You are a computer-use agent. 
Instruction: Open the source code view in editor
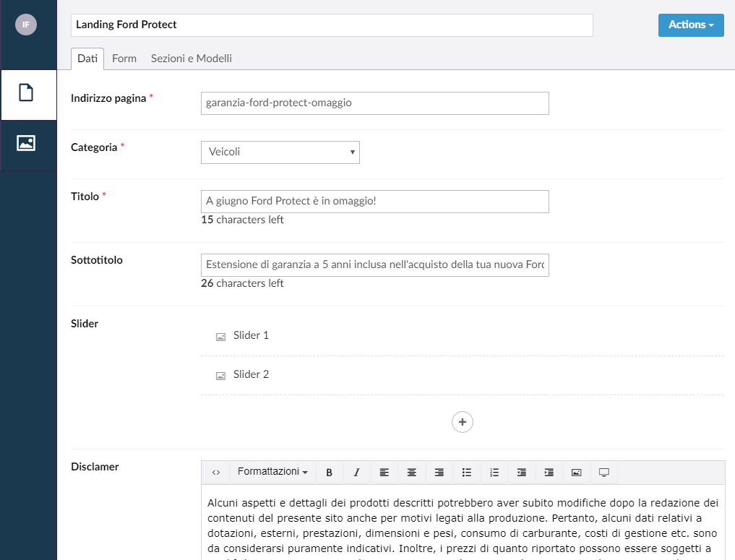[216, 473]
